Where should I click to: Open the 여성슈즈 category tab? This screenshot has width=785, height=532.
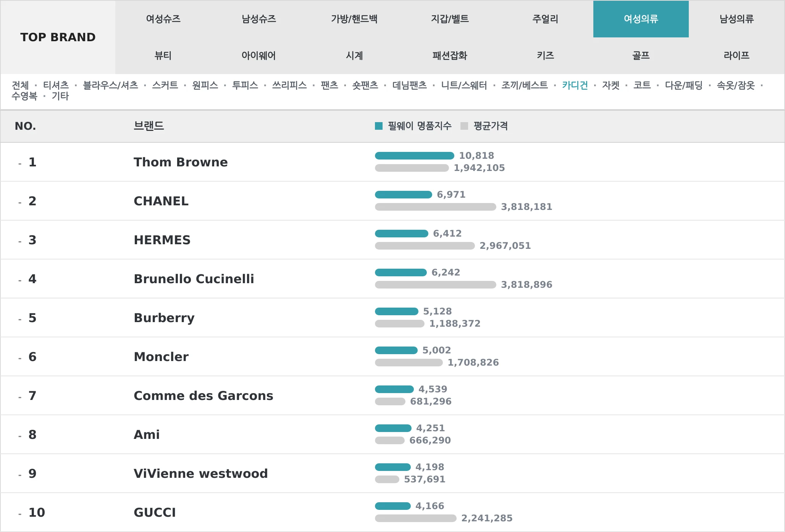[x=163, y=19]
